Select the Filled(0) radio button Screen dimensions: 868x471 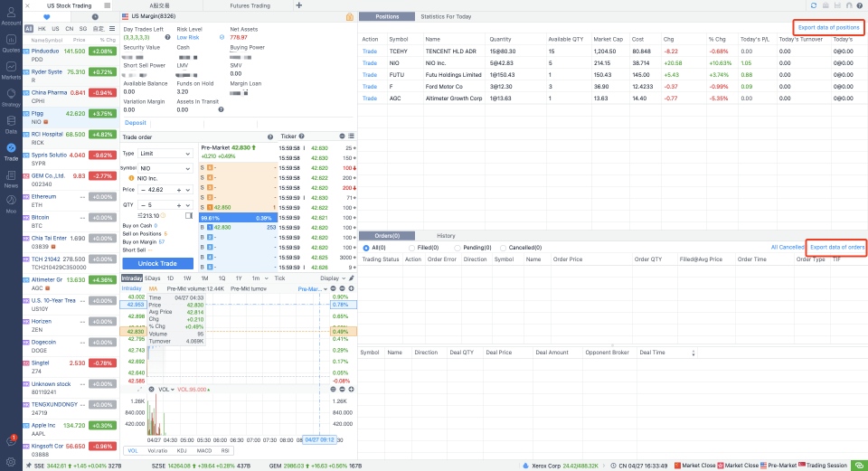411,248
